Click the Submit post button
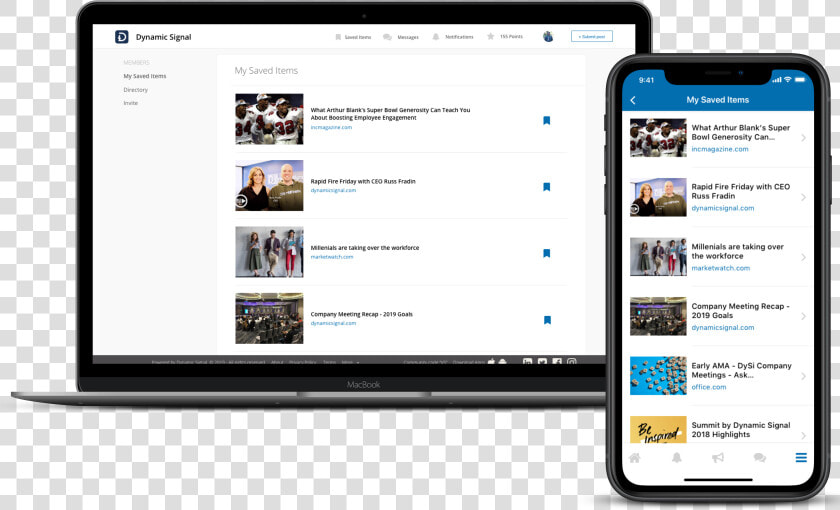 (591, 36)
